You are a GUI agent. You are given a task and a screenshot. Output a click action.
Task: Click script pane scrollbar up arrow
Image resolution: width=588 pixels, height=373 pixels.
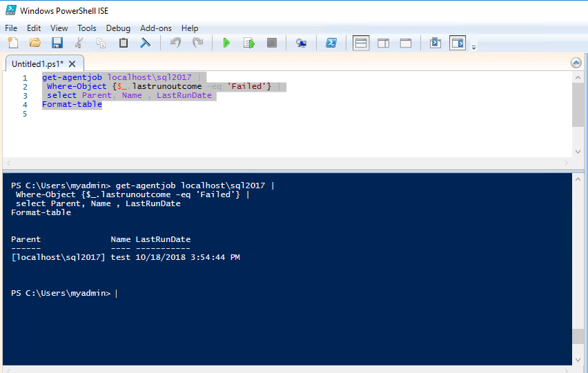coord(578,78)
